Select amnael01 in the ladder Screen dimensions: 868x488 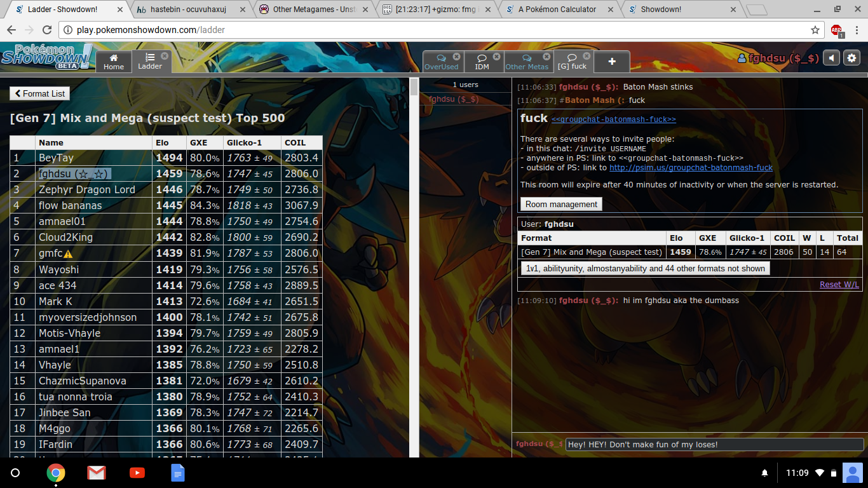tap(62, 221)
